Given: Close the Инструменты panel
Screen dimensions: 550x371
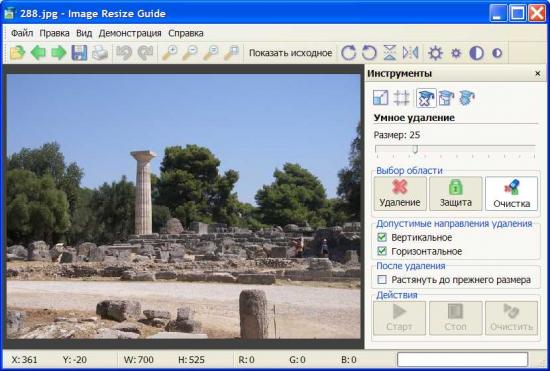Looking at the screenshot, I should tap(537, 73).
